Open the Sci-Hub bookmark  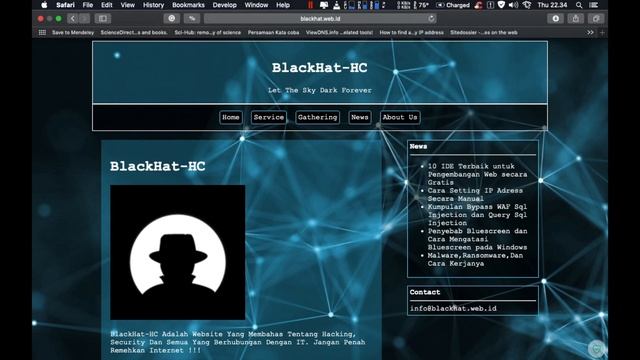coord(207,32)
